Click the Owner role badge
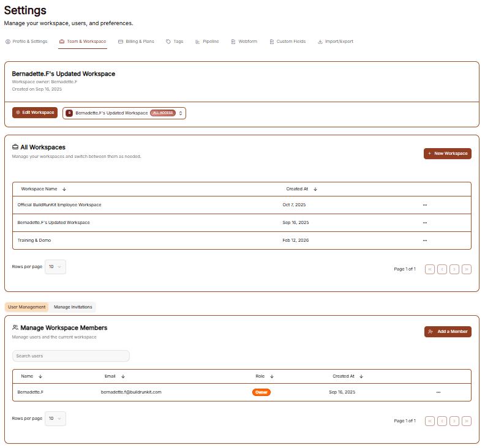Viewport: 485px width, 448px height. pos(261,392)
